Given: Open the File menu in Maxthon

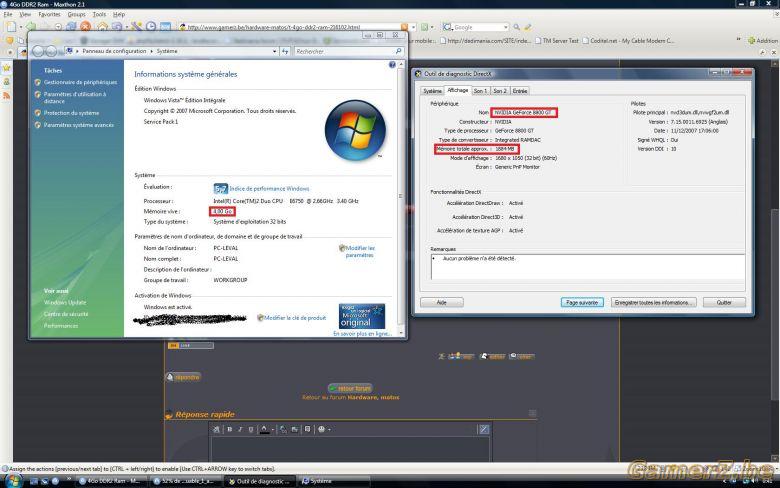Looking at the screenshot, I should point(7,14).
